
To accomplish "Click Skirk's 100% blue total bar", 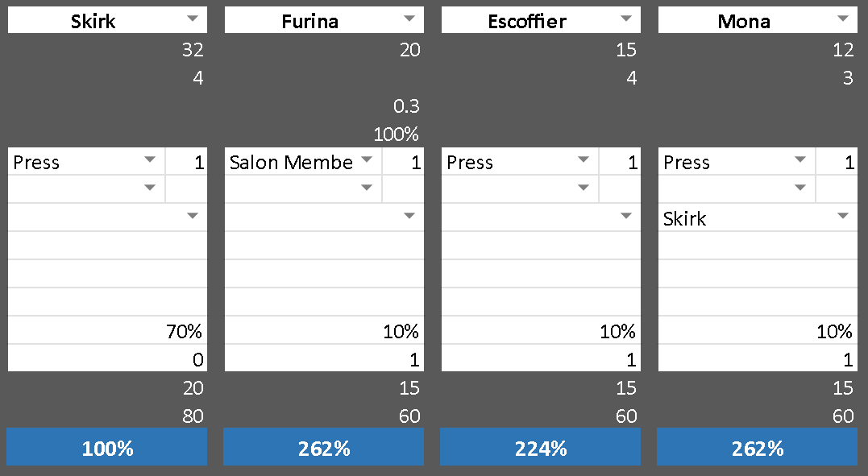I will [x=107, y=448].
